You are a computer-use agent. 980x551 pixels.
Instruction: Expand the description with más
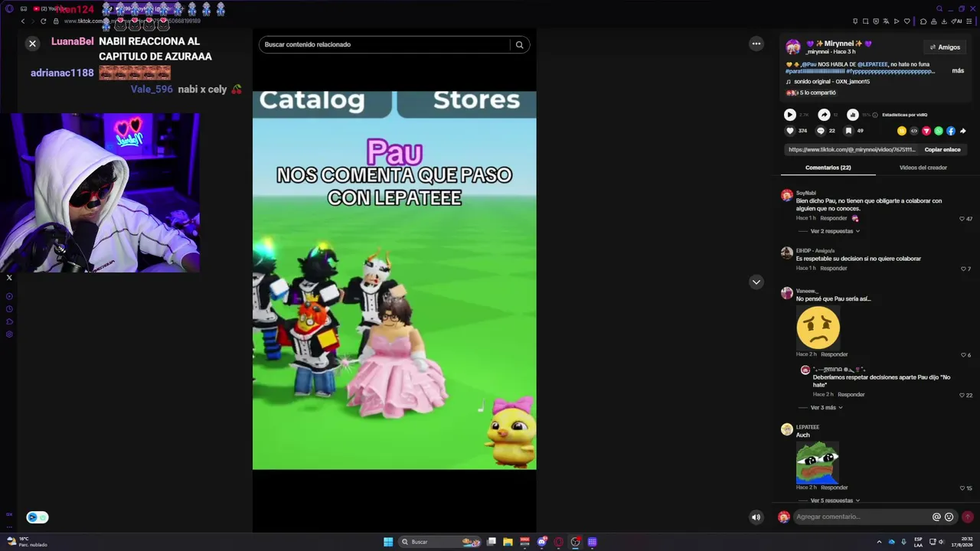coord(958,70)
